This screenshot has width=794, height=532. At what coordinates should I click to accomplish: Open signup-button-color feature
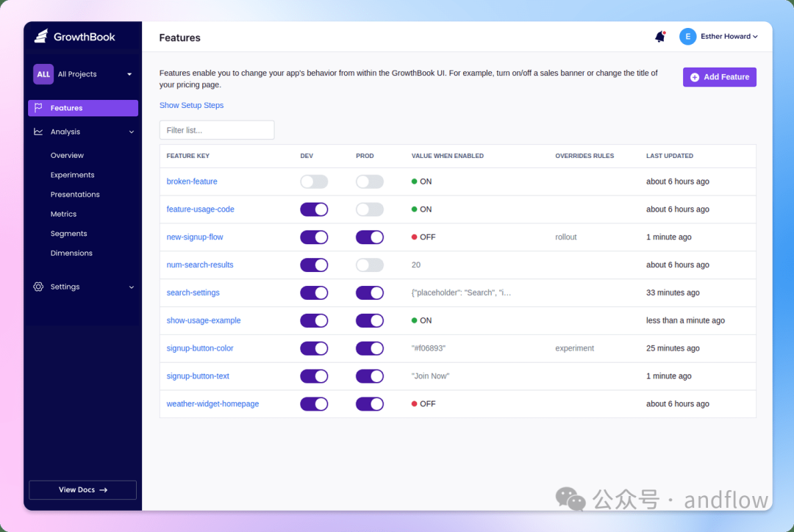point(200,348)
